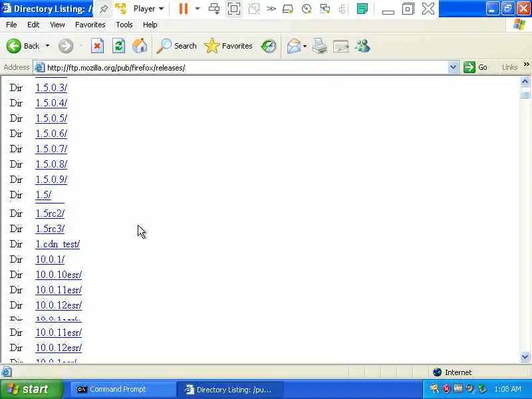
Task: Open the Favorites star toolbar button
Action: tap(228, 46)
